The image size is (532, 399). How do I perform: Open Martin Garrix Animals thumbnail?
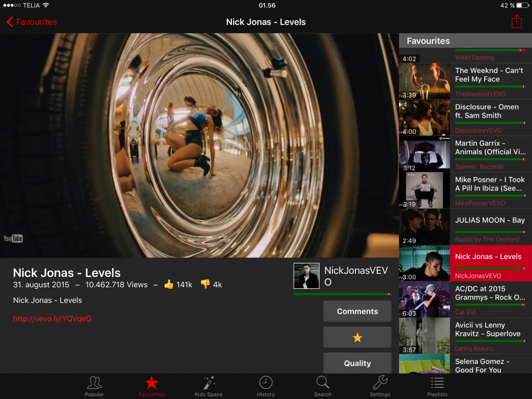(425, 154)
